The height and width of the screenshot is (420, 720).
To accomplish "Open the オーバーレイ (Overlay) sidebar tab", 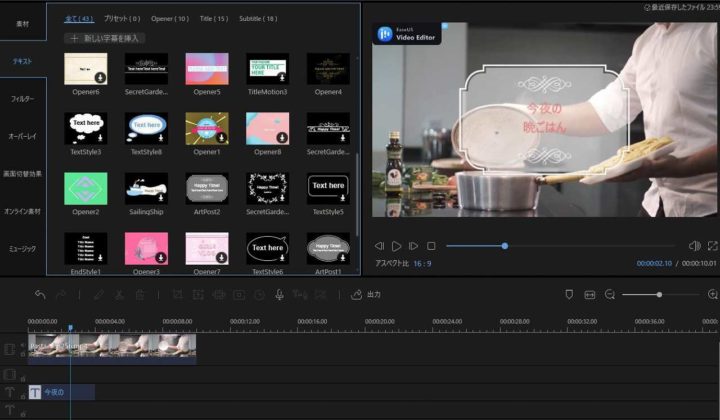I will (x=22, y=136).
